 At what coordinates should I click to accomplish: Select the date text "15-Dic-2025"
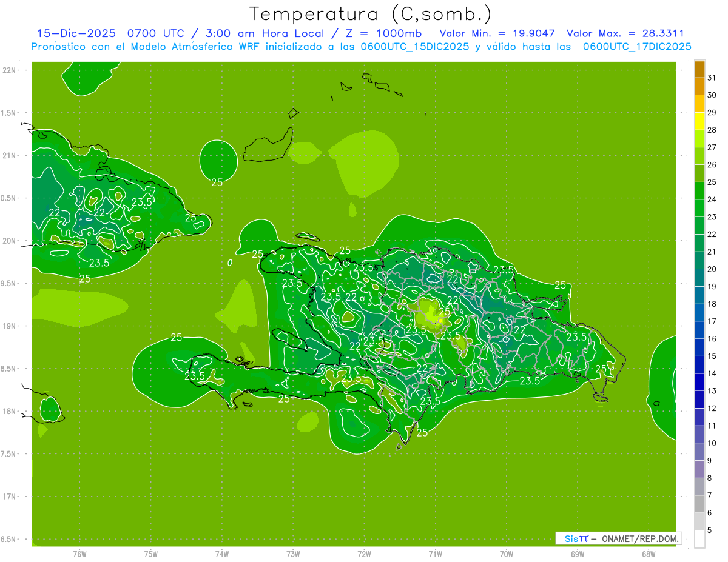[x=76, y=33]
